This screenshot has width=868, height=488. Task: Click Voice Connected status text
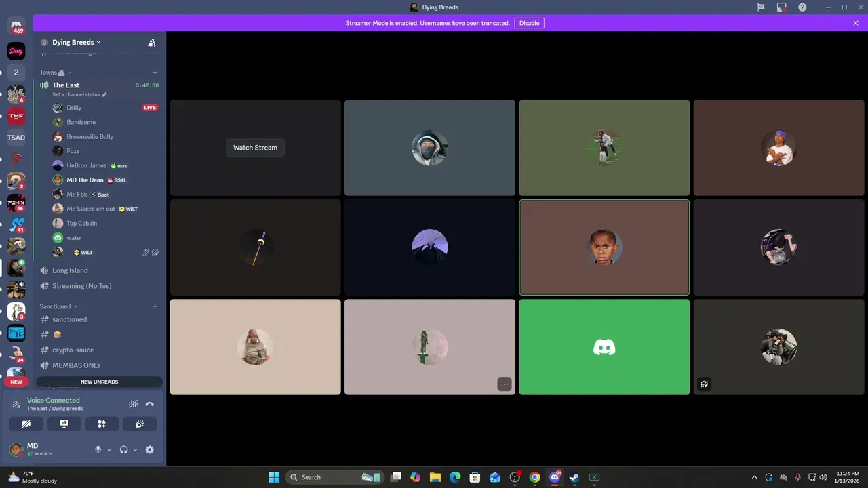[x=54, y=400]
